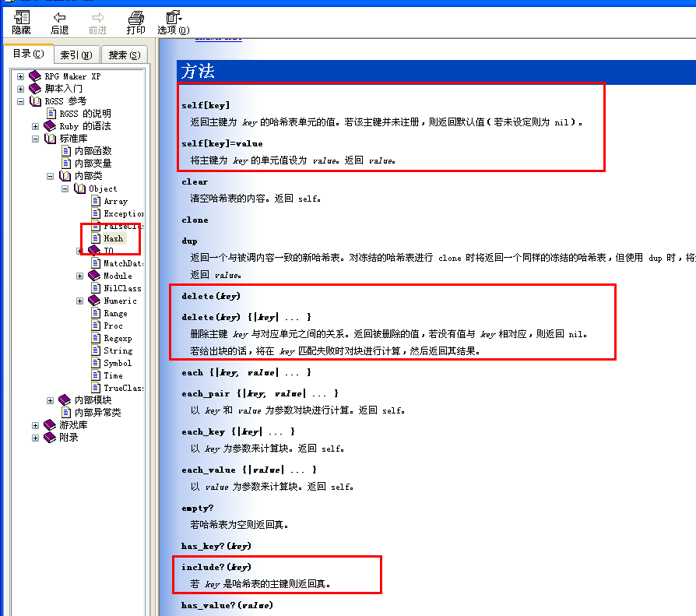Expand the Ruby 的语法 tree node

(36, 126)
